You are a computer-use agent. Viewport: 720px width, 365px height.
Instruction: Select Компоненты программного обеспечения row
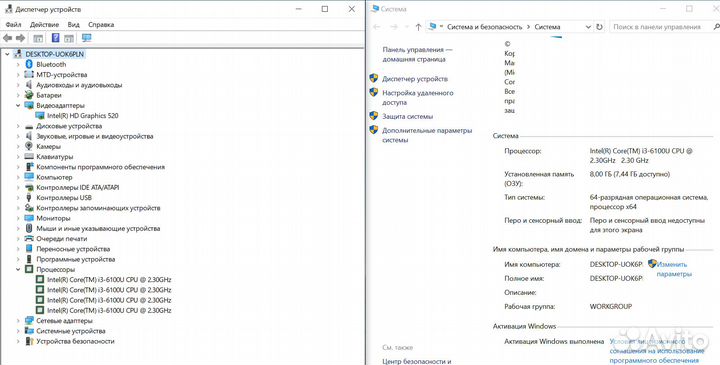[100, 167]
